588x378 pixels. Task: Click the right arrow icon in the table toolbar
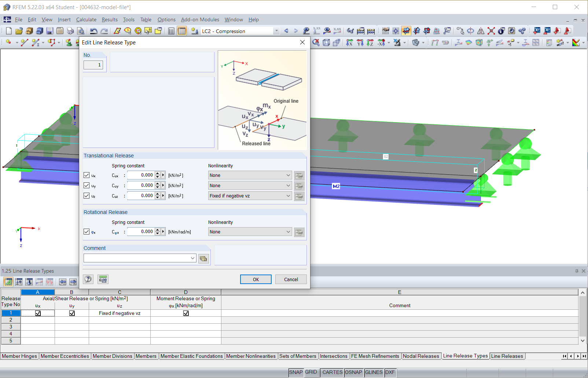73,282
